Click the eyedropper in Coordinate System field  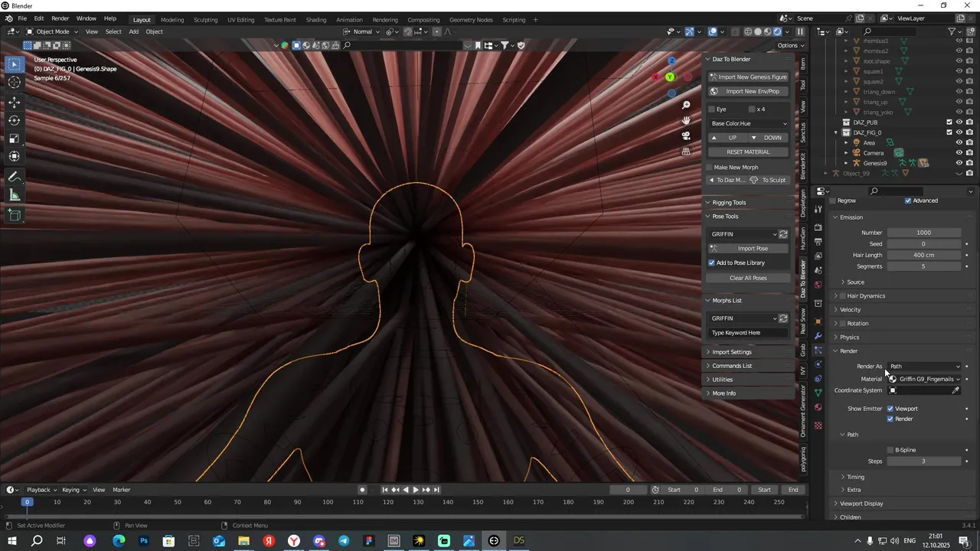[x=955, y=390]
